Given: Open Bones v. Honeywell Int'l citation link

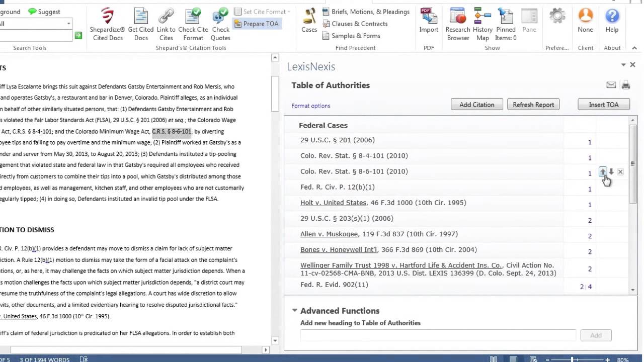Looking at the screenshot, I should click(x=338, y=249).
